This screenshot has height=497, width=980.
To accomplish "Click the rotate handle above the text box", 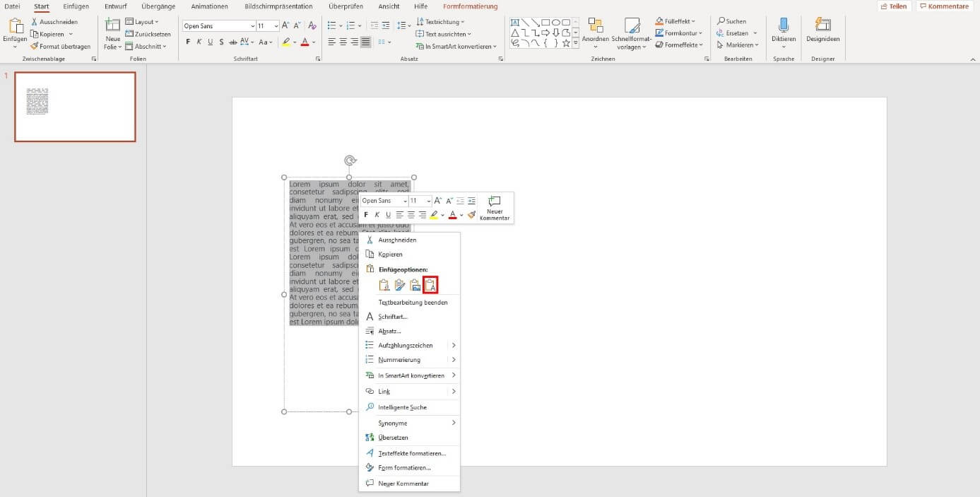I will pos(349,160).
